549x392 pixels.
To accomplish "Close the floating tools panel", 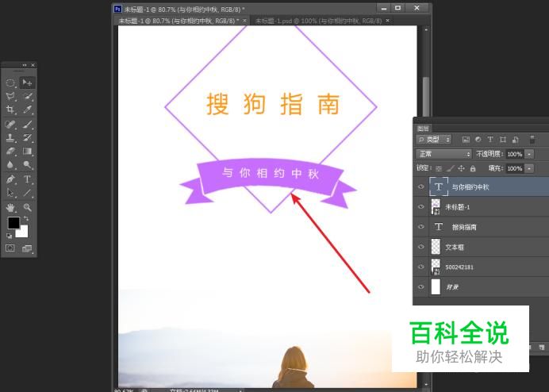I will point(33,65).
